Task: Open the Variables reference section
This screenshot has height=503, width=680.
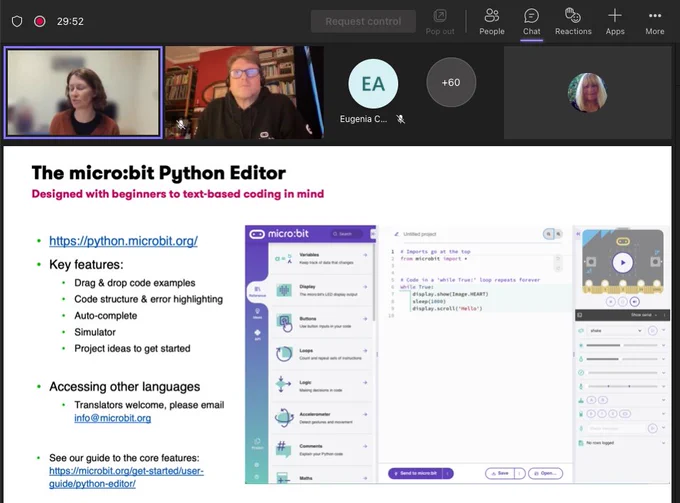Action: (321, 258)
